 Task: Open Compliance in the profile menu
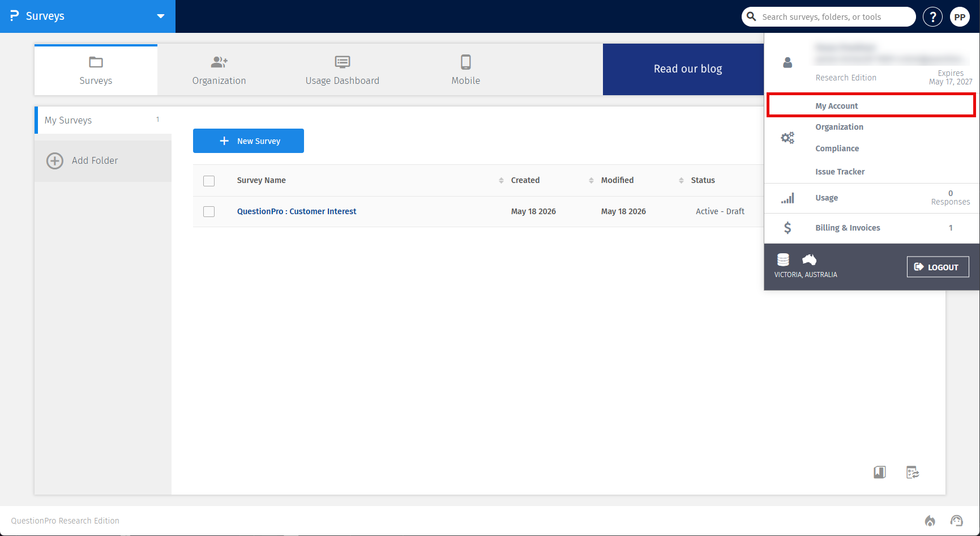coord(837,148)
